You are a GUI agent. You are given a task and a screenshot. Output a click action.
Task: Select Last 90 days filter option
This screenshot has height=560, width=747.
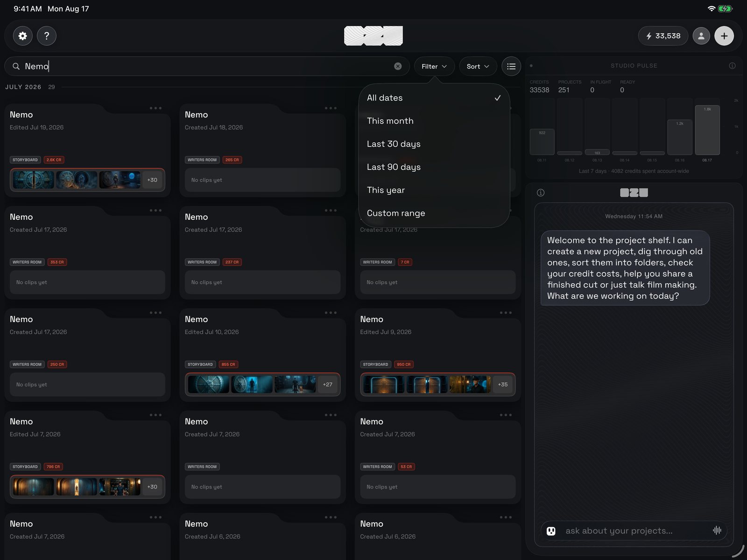point(434,167)
